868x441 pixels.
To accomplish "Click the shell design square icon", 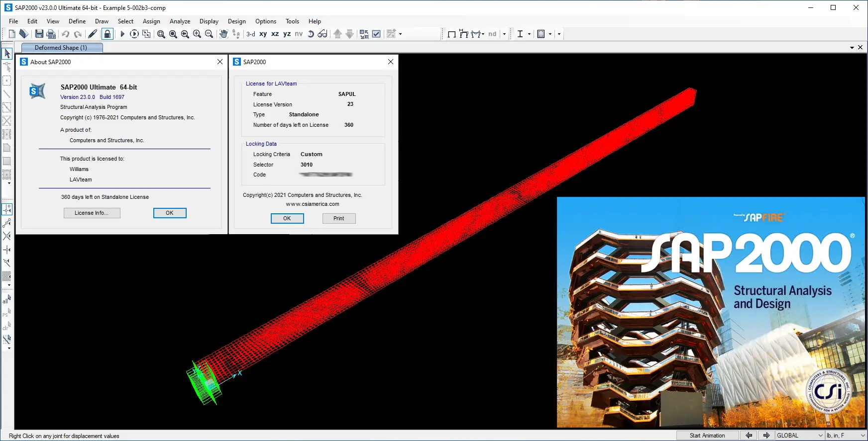I will (541, 34).
